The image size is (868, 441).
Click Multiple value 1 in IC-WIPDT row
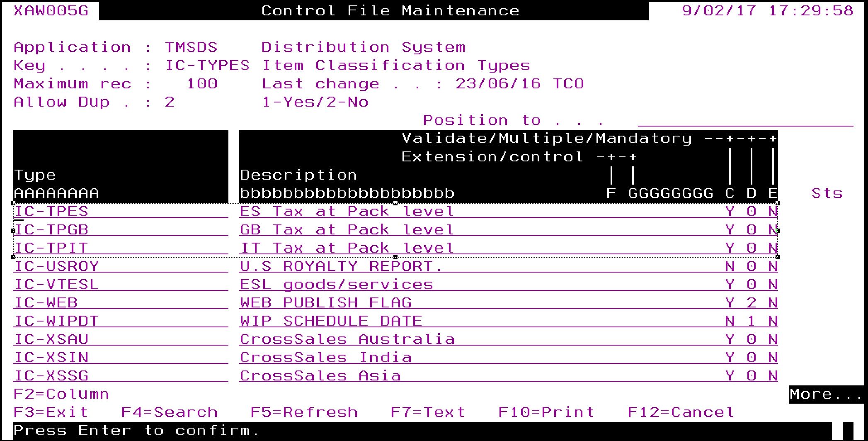pos(752,321)
